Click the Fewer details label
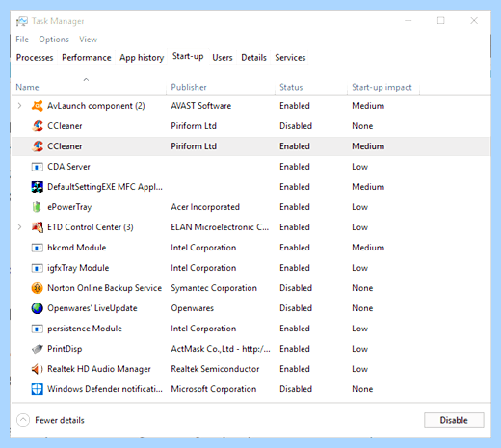Viewport: 501px width, 448px height. [60, 420]
